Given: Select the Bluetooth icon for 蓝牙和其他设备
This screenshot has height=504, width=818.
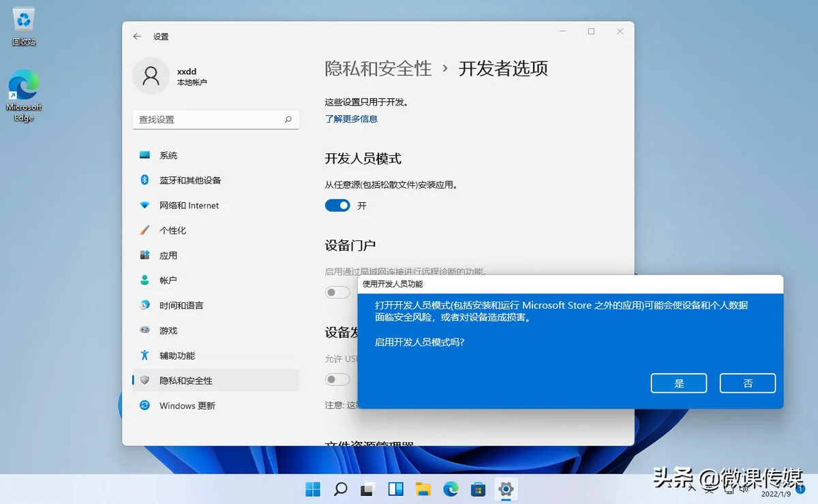Looking at the screenshot, I should pyautogui.click(x=145, y=180).
